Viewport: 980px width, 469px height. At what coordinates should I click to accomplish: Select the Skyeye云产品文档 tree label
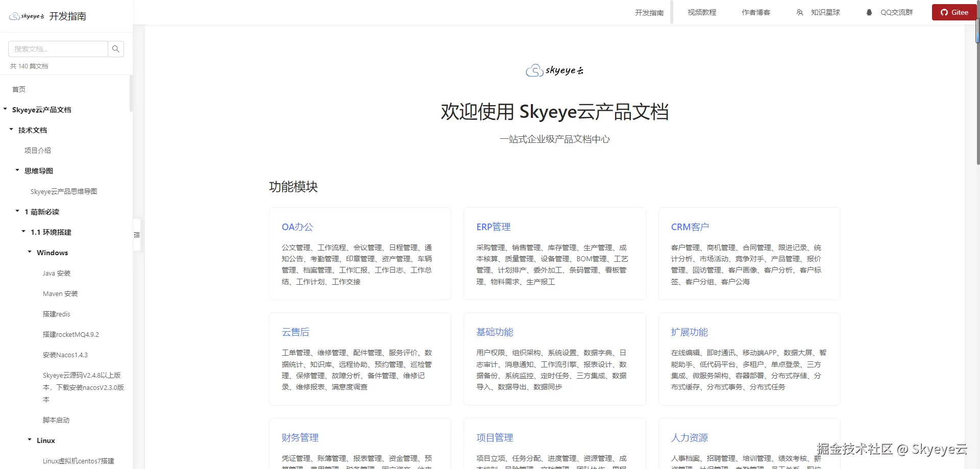[42, 110]
